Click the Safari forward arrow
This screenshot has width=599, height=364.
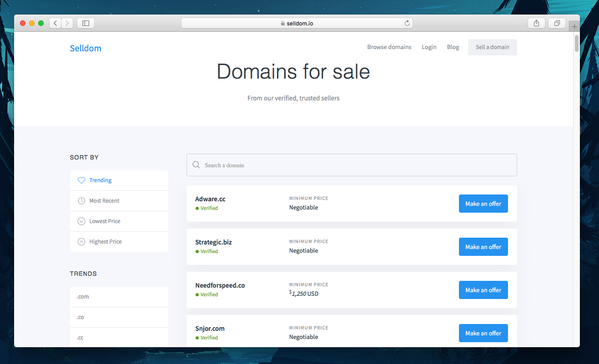(67, 23)
